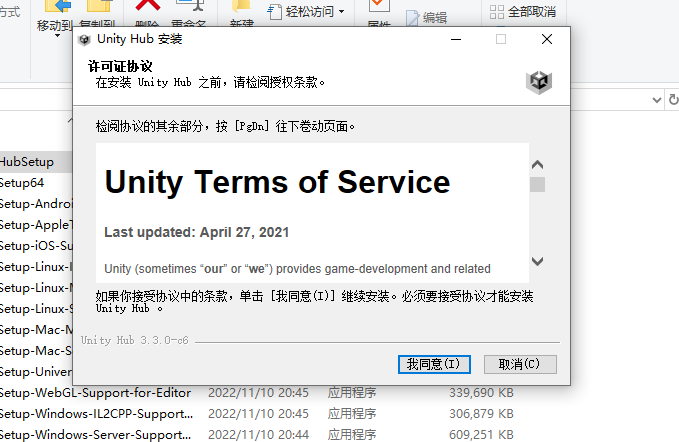This screenshot has height=442, width=679.
Task: Select the Setup-Windows-Server-Support file
Action: click(x=95, y=434)
